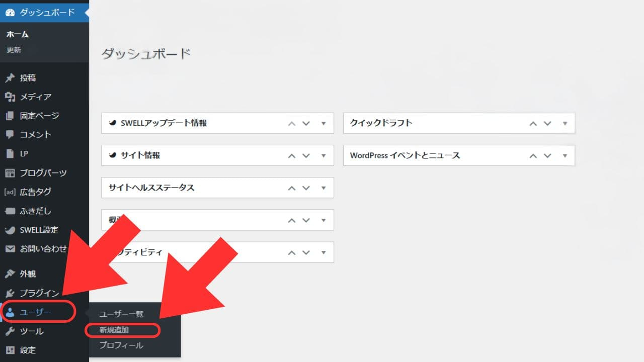Toggle WordPress イベントとニュース panel
Viewport: 644px width, 362px height.
click(565, 156)
